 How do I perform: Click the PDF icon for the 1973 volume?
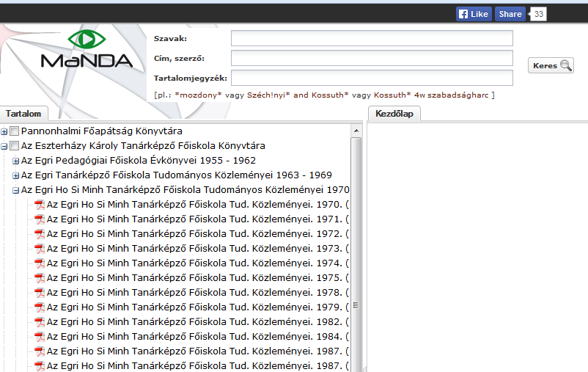click(x=40, y=249)
